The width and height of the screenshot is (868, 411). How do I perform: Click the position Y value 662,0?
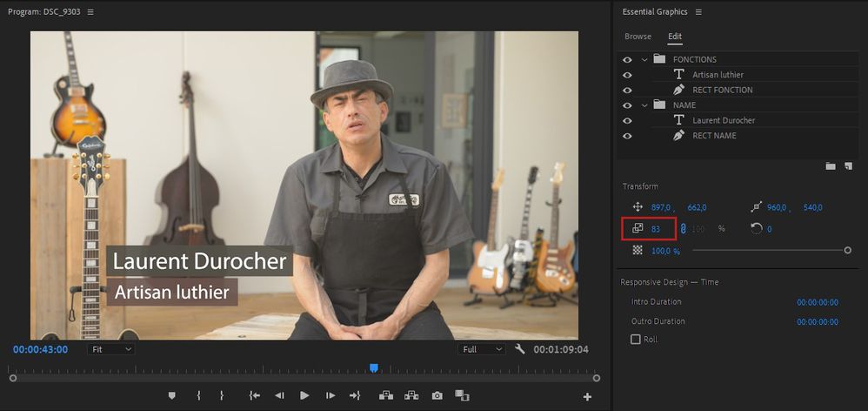697,208
